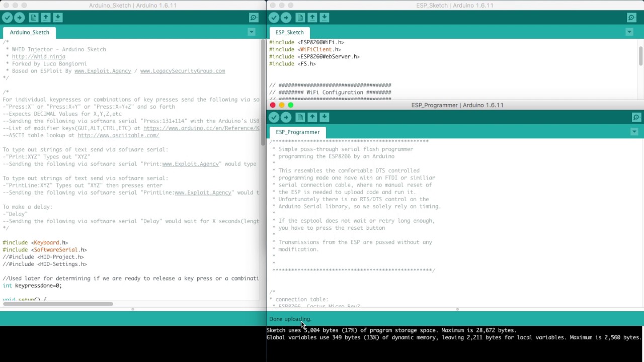Image resolution: width=644 pixels, height=362 pixels.
Task: Upload sketch in Arduino_Sketch window
Action: (20, 18)
